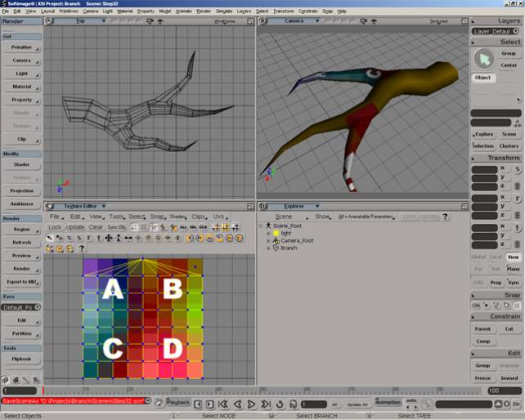Expand the Camera_Root node in Explorer
This screenshot has height=420, width=525.
coord(267,241)
